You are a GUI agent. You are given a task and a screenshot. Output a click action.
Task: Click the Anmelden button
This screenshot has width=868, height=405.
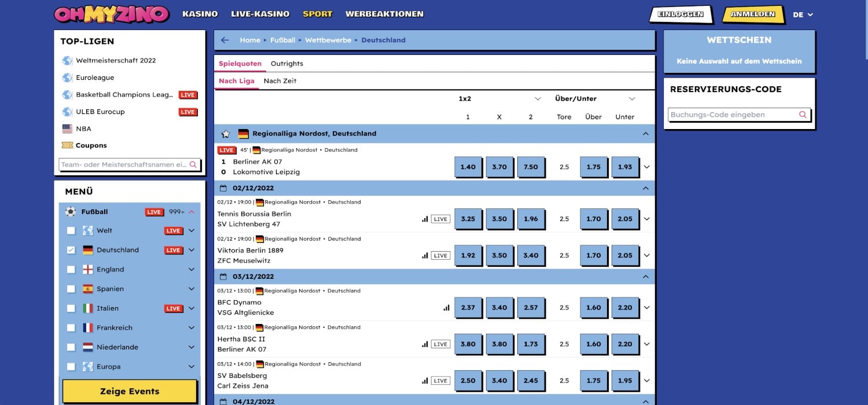(x=753, y=14)
